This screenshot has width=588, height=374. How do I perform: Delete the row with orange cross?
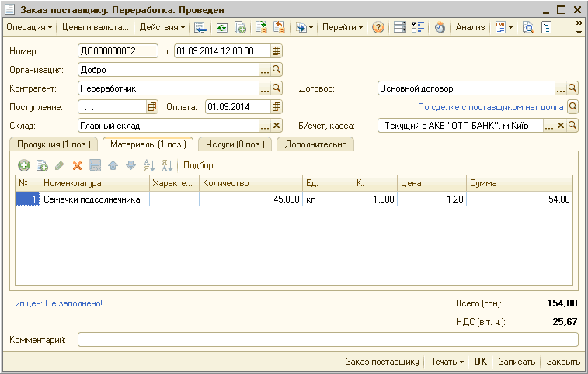pos(77,165)
